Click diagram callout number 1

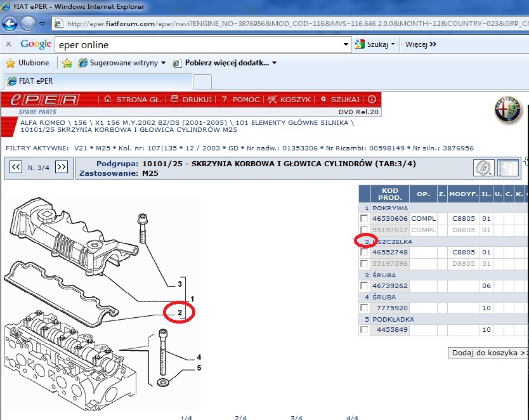tap(192, 299)
